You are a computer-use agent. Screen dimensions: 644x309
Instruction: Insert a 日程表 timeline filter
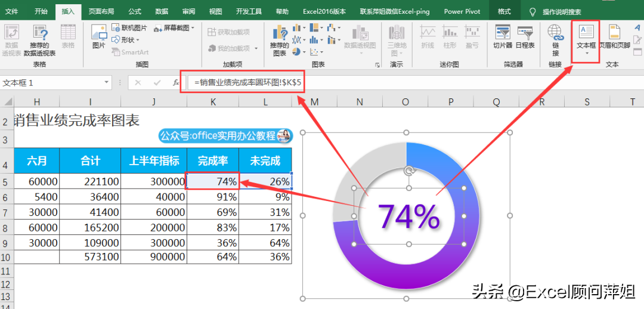(525, 36)
